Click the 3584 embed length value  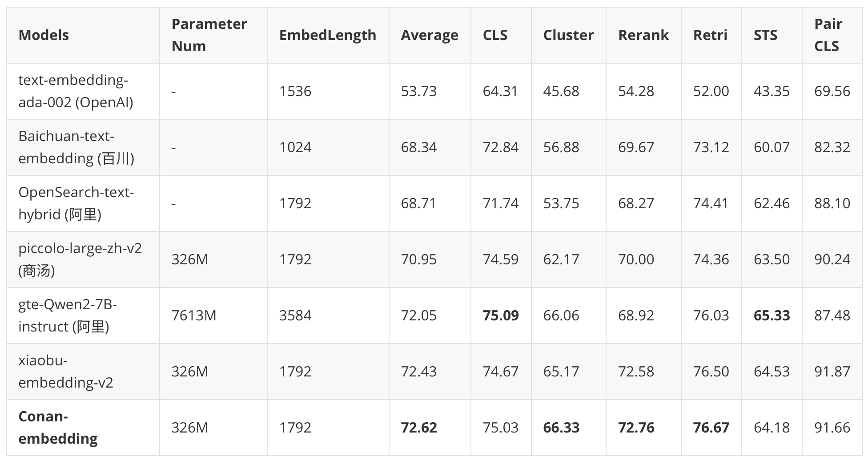click(x=295, y=315)
